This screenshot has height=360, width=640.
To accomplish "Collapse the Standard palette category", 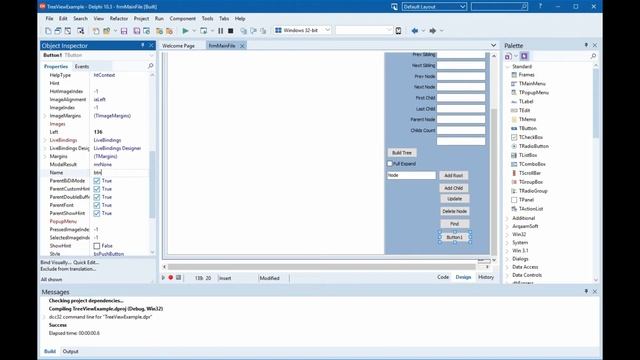I will 507,67.
